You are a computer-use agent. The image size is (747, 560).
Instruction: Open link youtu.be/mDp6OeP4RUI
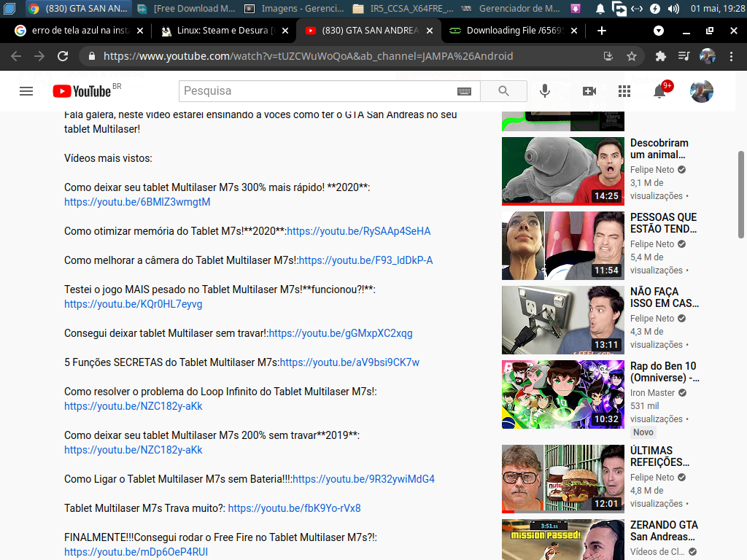point(136,552)
